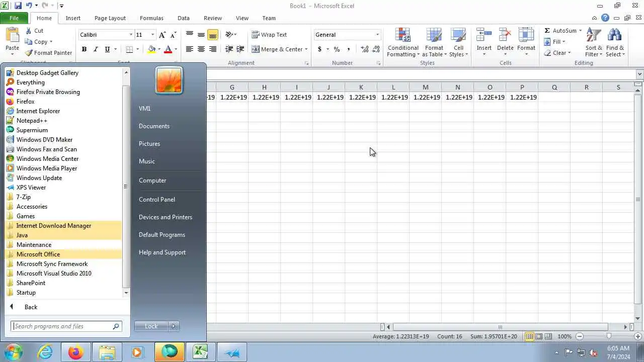The image size is (644, 362).
Task: Click the Delete cells icon
Action: coord(505,35)
